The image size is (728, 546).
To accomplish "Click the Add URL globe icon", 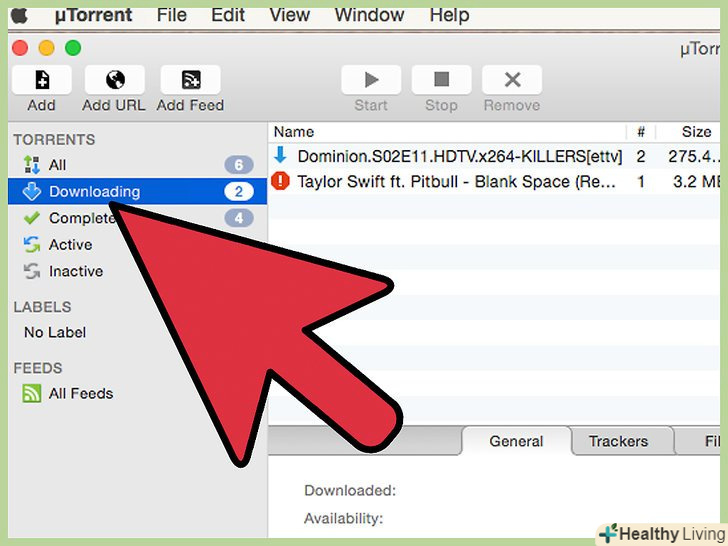I will [115, 80].
